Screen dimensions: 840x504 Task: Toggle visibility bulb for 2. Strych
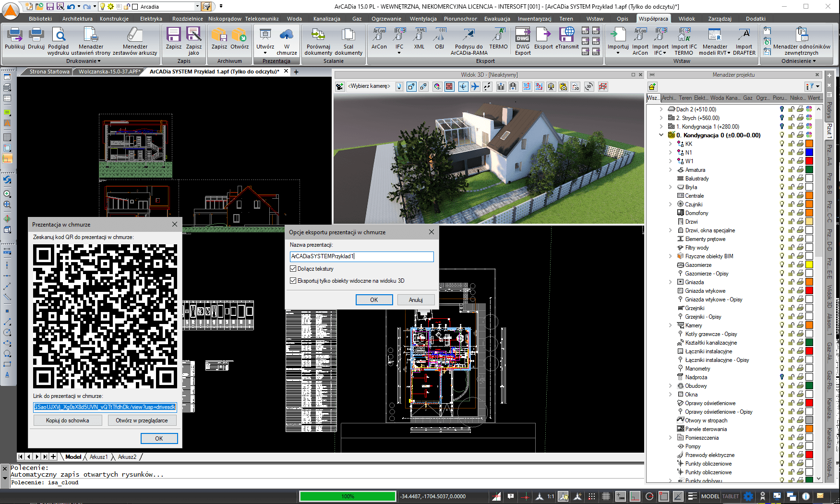tap(782, 118)
